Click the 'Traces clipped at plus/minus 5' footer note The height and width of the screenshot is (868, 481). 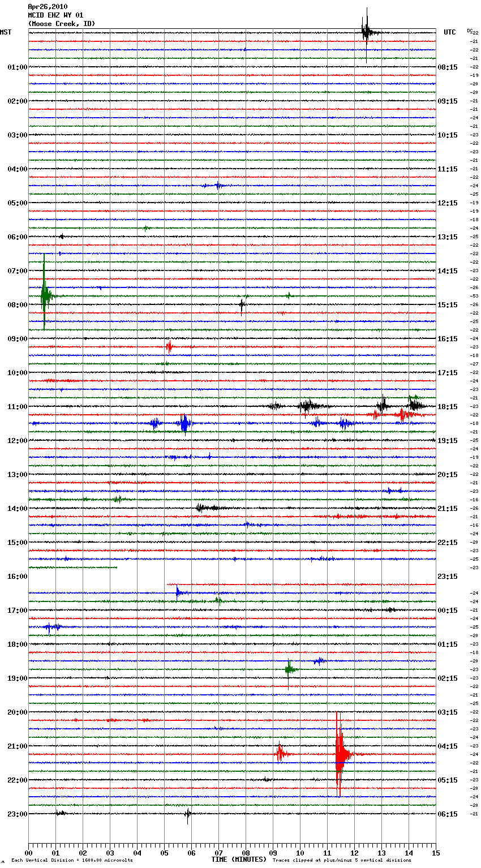click(x=342, y=861)
